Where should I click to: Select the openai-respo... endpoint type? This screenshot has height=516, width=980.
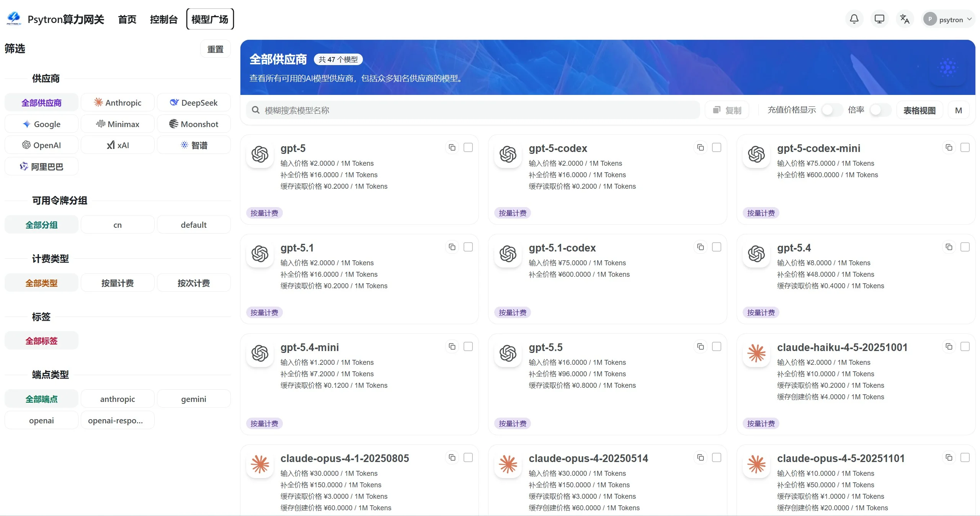(118, 420)
